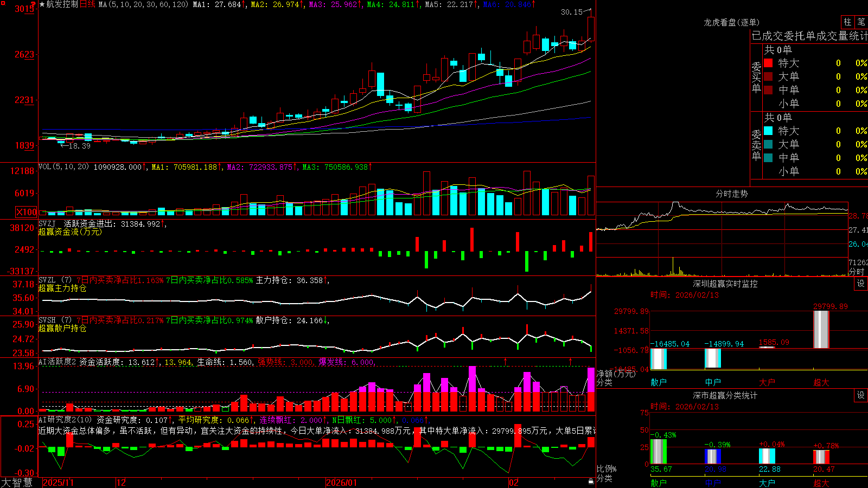
Task: Click the 超大 20.47 bar in 深市超赢分类统计
Action: pyautogui.click(x=821, y=457)
